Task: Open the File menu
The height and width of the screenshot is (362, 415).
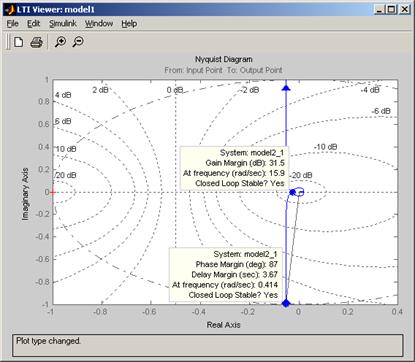Action: (x=13, y=24)
